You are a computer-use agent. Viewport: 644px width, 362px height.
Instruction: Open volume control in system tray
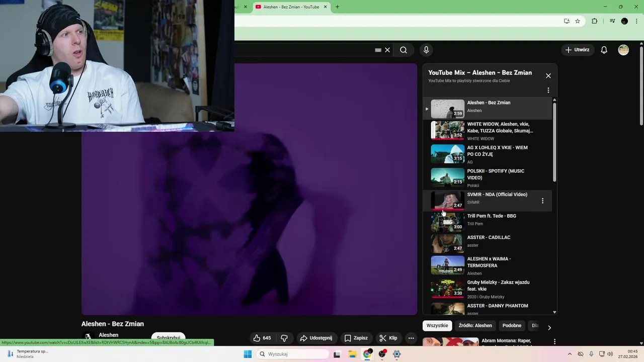coord(610,354)
